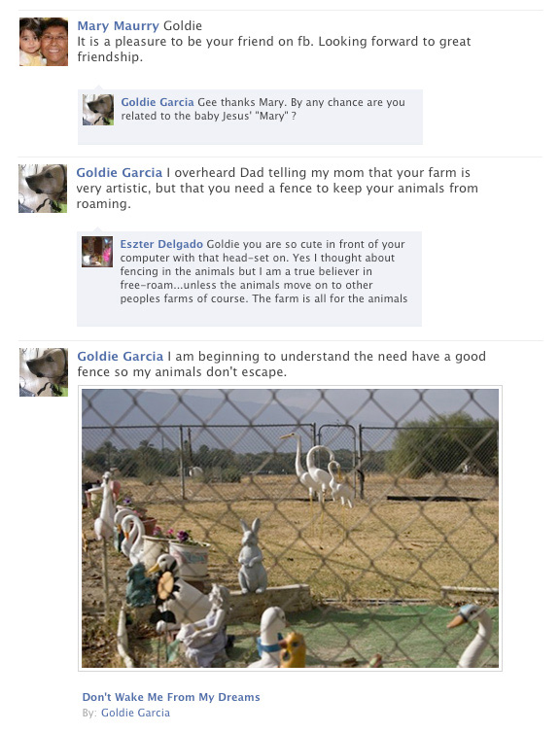
Task: Click the "I overheard Dad telling my mom" text
Action: pos(277,189)
